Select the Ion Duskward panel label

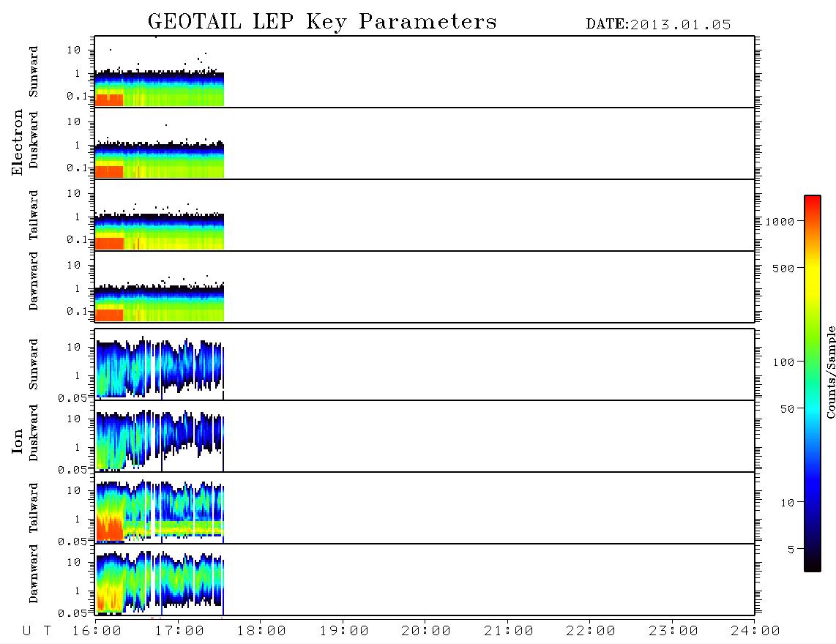(x=34, y=433)
